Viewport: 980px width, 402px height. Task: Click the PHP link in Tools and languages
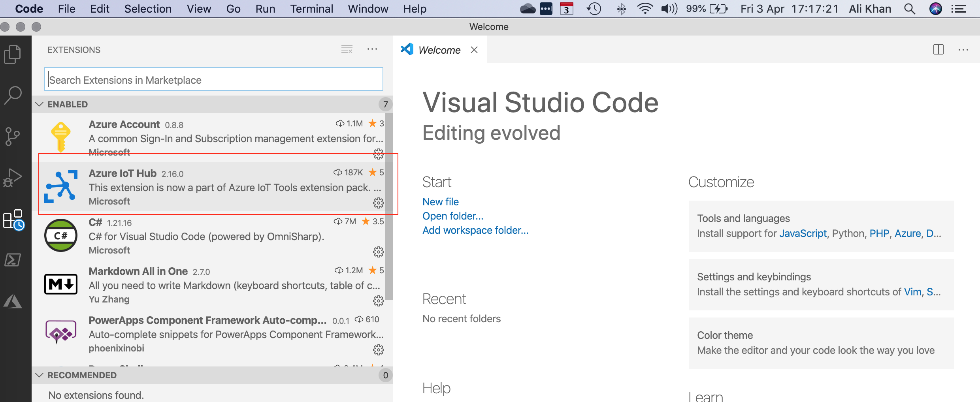click(x=879, y=233)
